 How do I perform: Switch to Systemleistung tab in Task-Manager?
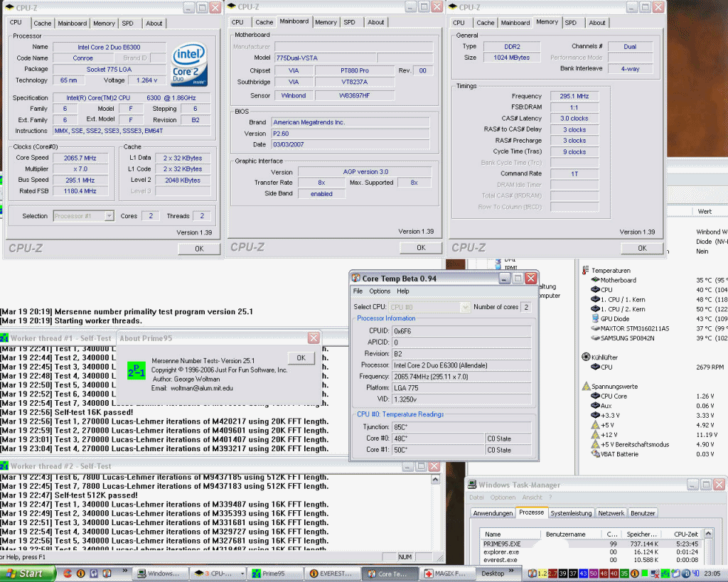[571, 513]
